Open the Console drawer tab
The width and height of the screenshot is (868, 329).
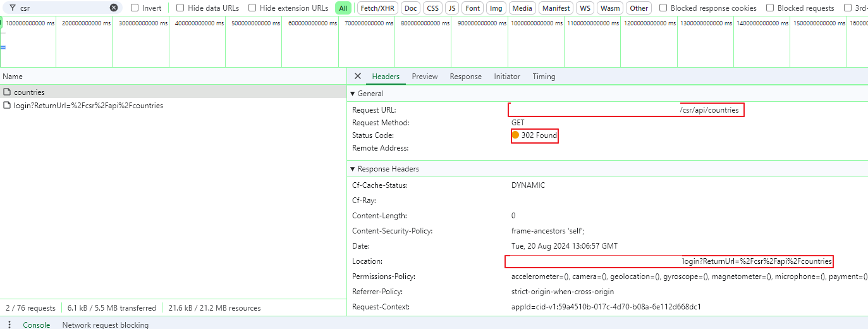coord(37,325)
